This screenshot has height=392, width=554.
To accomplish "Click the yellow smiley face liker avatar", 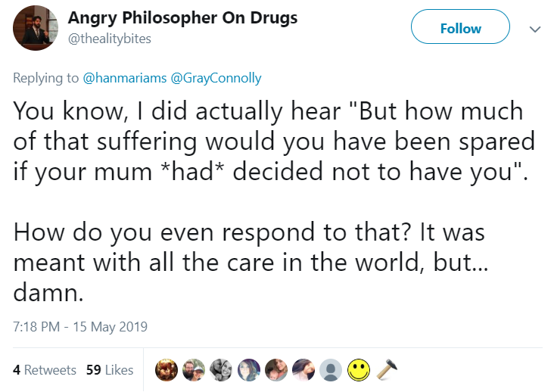I will (x=358, y=370).
